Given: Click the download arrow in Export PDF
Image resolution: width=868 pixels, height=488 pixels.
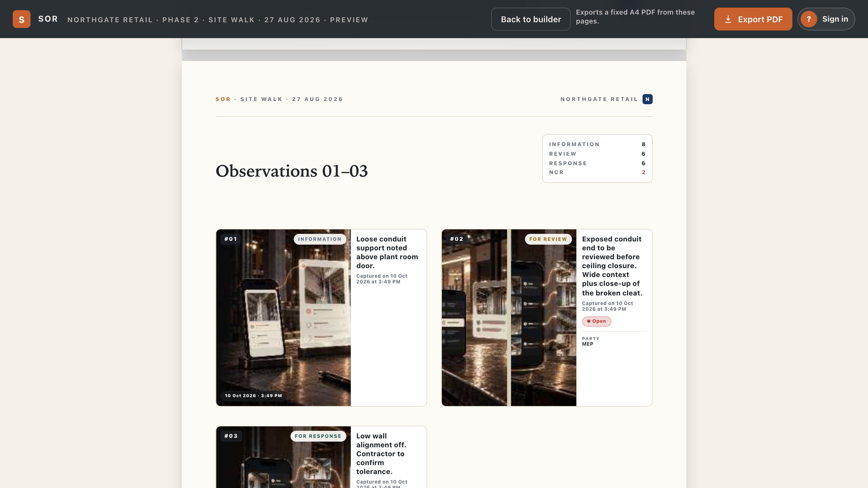Looking at the screenshot, I should 728,19.
